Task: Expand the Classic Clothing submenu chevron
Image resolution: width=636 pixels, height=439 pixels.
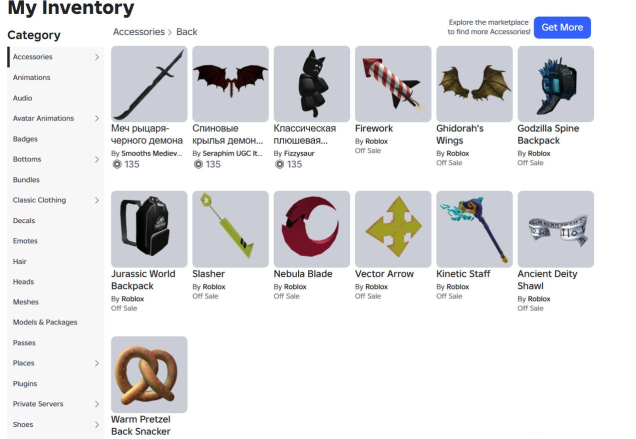Action: [x=97, y=200]
